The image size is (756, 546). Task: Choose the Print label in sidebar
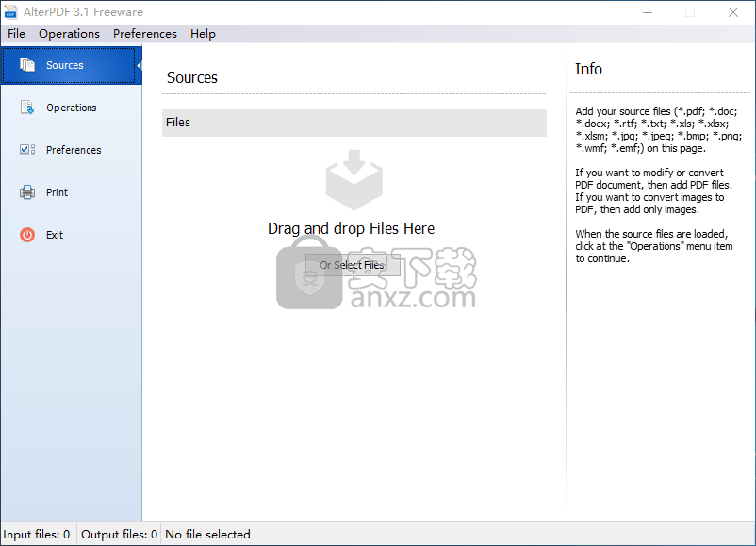57,192
